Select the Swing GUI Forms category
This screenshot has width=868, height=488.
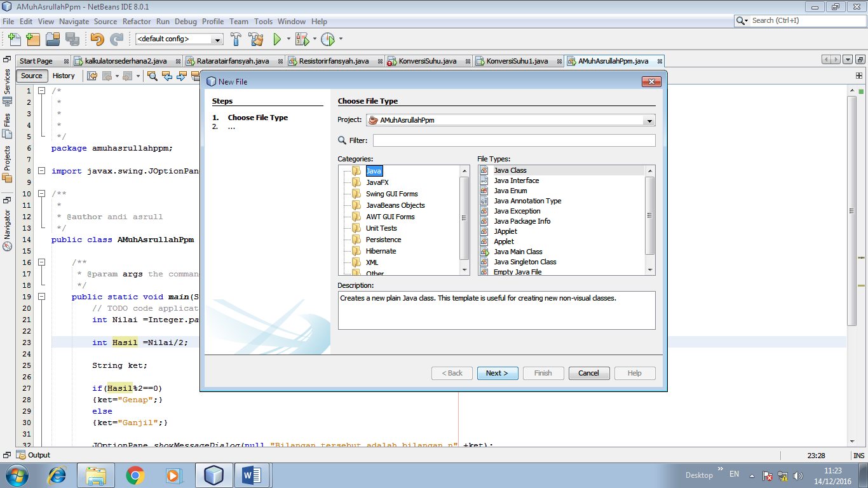(391, 194)
